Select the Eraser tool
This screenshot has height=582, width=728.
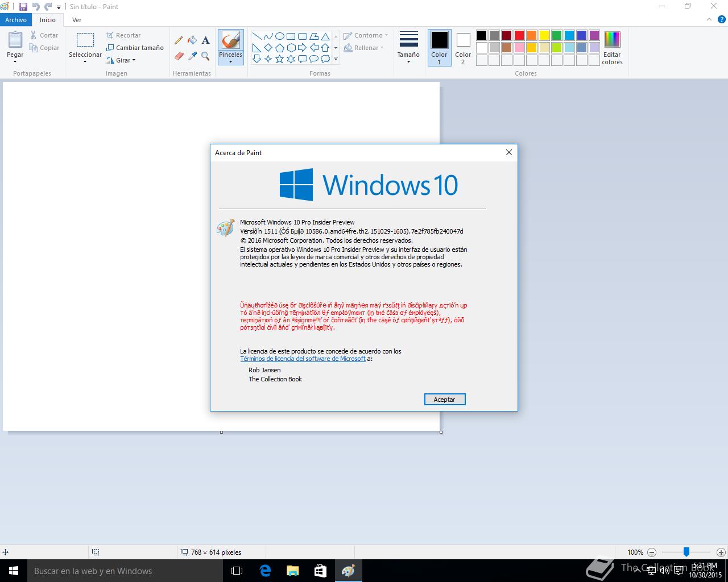(x=179, y=56)
